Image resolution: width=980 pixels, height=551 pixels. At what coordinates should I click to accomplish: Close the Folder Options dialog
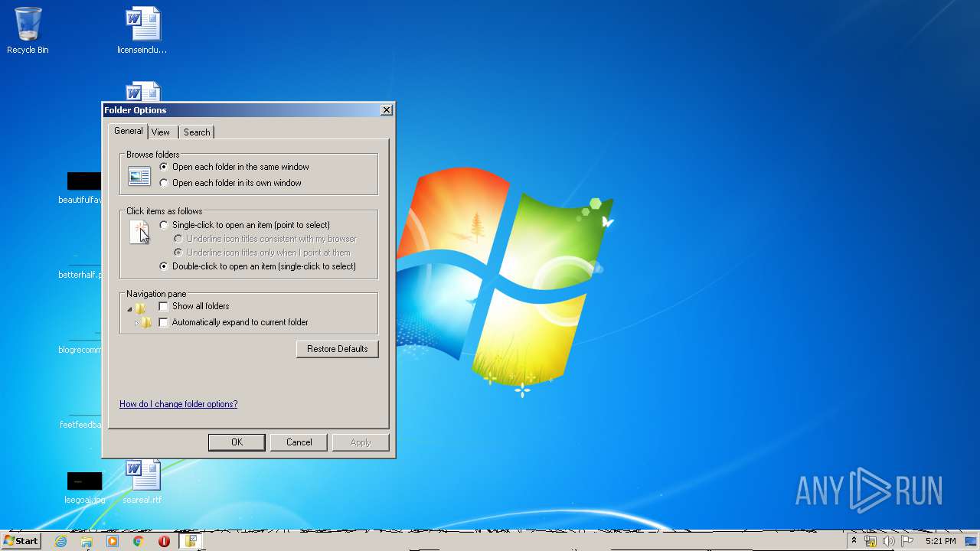click(387, 110)
